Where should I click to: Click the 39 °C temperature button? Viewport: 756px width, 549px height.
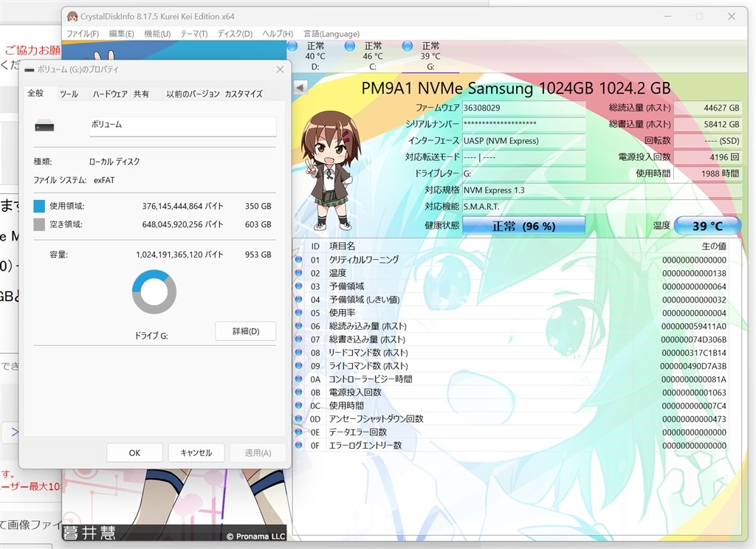click(707, 226)
